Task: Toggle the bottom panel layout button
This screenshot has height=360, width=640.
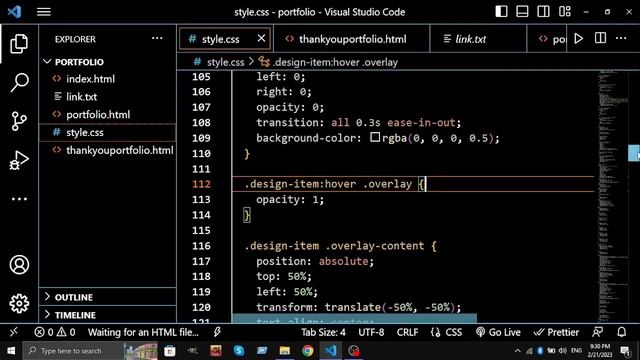Action: pos(522,11)
